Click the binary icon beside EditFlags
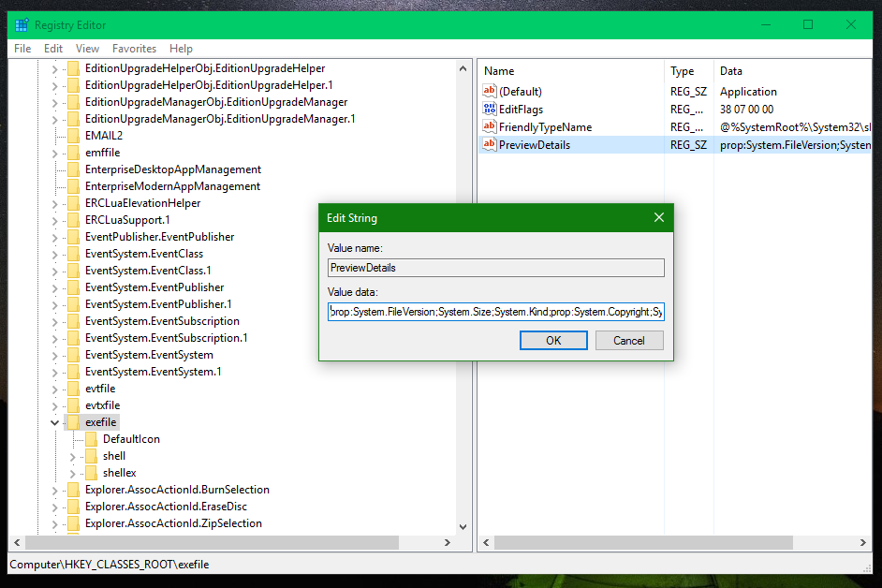 pyautogui.click(x=489, y=109)
